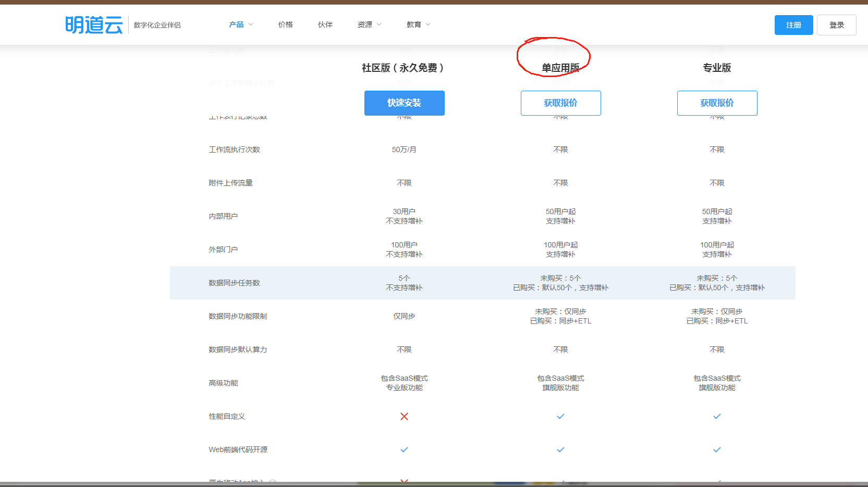Click 性能自定义 checkmark under 专业版

tap(717, 416)
